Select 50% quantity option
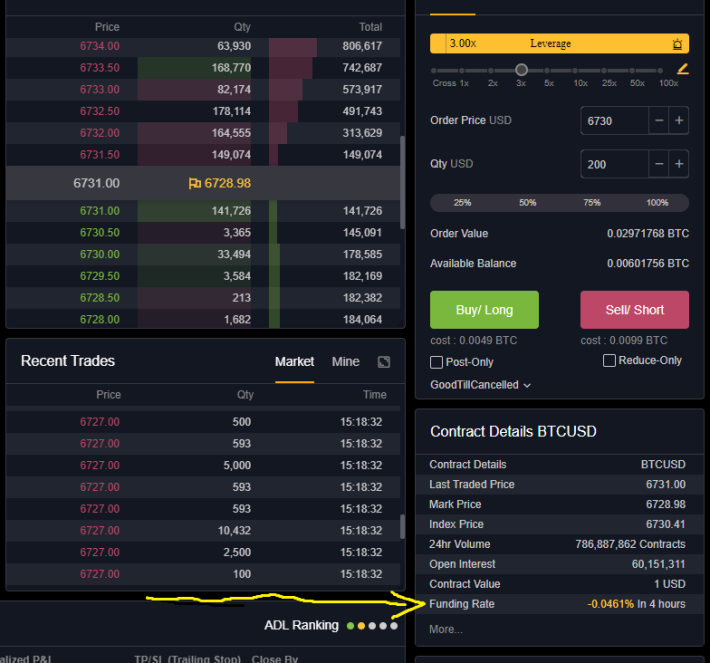 pyautogui.click(x=528, y=202)
